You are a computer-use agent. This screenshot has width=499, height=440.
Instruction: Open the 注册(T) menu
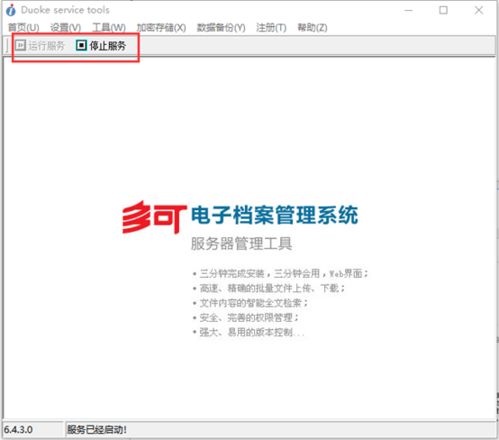271,28
